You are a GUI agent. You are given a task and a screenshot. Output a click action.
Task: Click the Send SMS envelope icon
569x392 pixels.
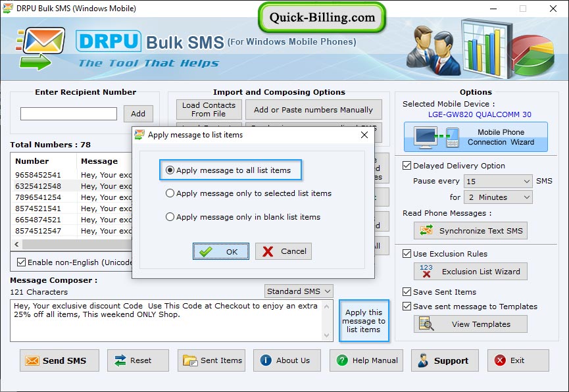click(x=32, y=360)
